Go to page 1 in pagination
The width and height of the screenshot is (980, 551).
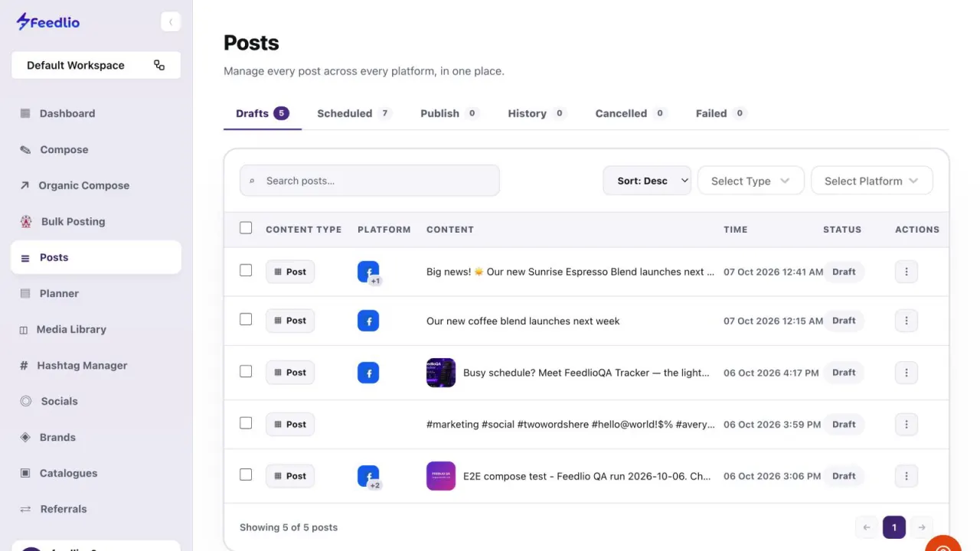point(894,527)
